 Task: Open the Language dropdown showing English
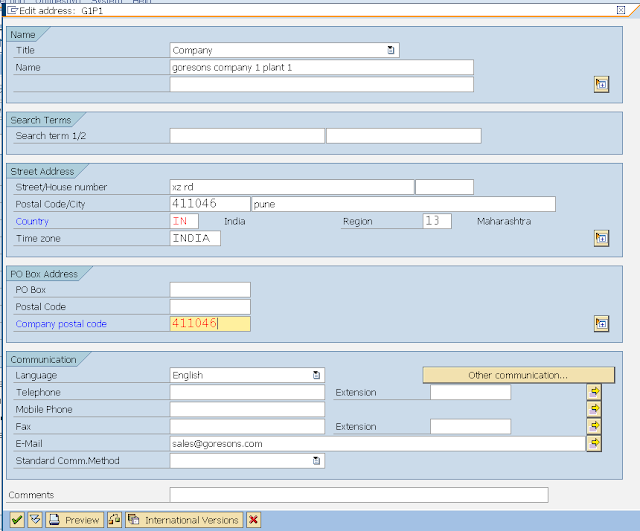[x=316, y=375]
